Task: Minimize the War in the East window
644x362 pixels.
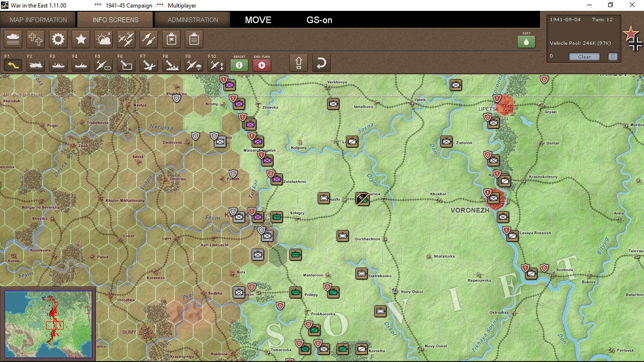Action: coord(588,5)
